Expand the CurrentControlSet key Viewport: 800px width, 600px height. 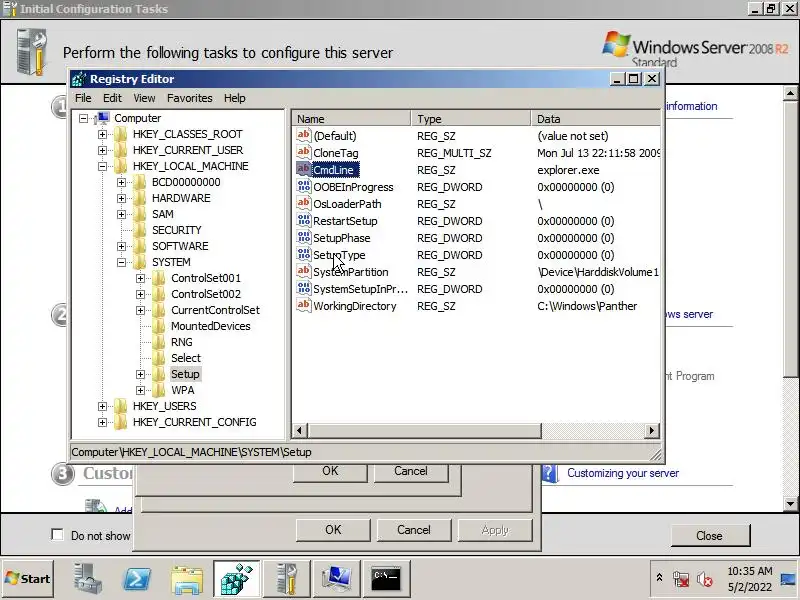140,310
